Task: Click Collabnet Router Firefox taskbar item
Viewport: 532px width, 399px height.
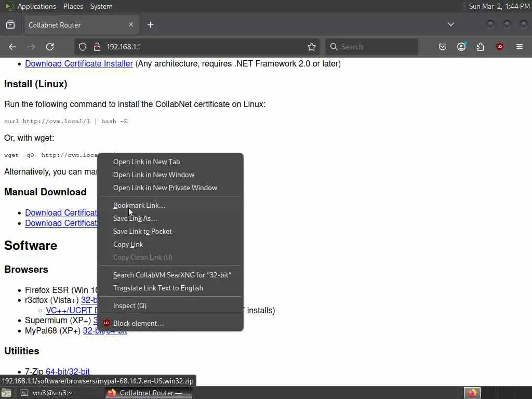Action: point(149,393)
